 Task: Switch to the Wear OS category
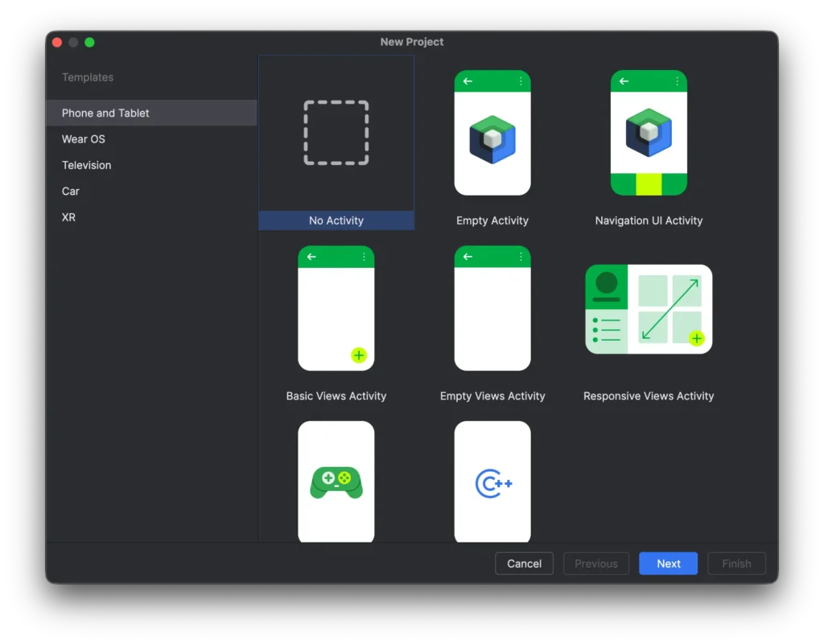click(x=83, y=138)
